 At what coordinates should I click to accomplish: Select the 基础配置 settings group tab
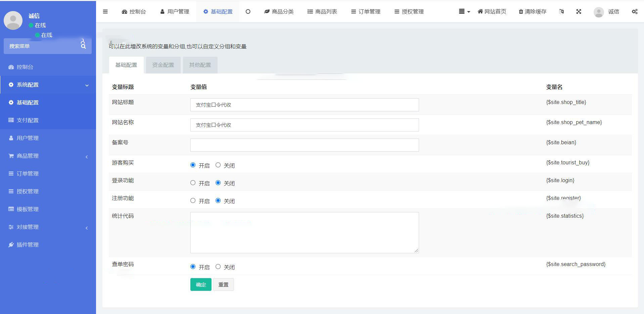tap(126, 65)
